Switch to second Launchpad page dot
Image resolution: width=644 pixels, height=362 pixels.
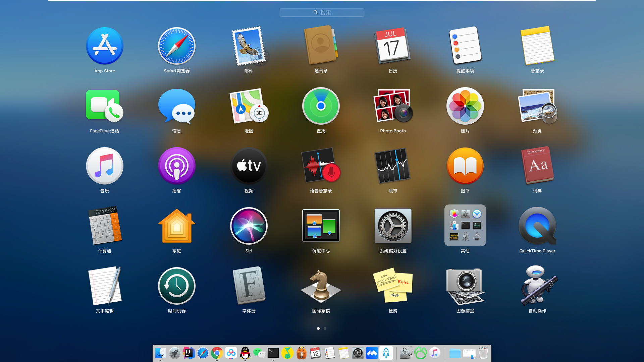click(325, 328)
